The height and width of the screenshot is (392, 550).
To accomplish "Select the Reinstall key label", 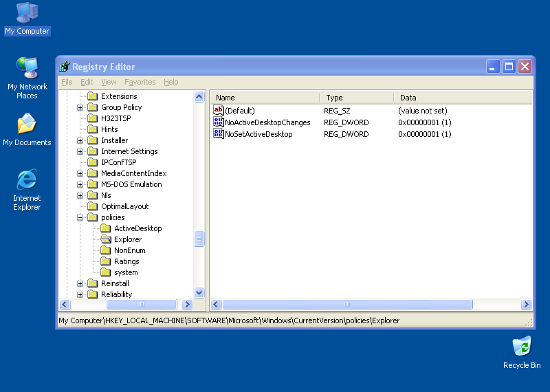I will click(115, 283).
